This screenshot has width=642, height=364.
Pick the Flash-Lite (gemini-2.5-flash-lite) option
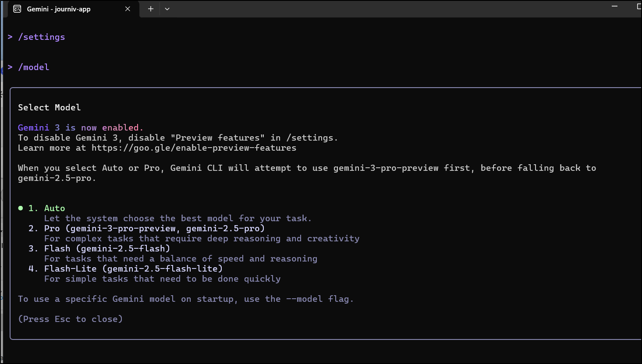point(133,269)
